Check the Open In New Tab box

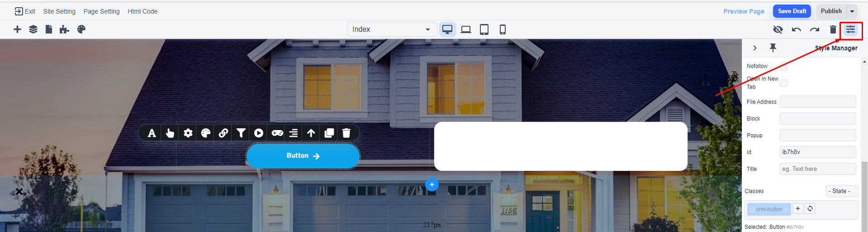[783, 83]
